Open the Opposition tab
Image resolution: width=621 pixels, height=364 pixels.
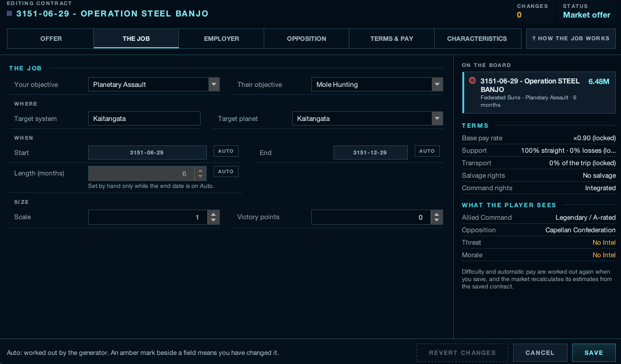point(307,39)
